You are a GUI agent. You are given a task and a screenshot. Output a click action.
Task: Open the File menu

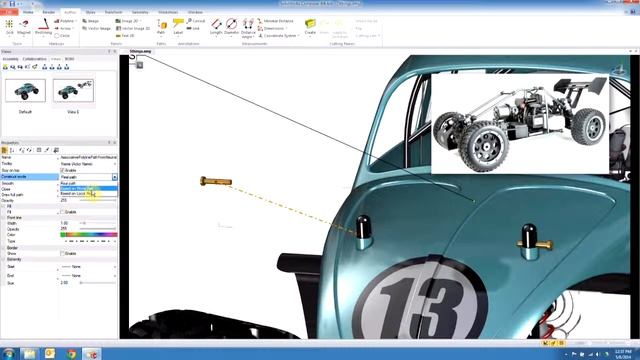click(9, 12)
